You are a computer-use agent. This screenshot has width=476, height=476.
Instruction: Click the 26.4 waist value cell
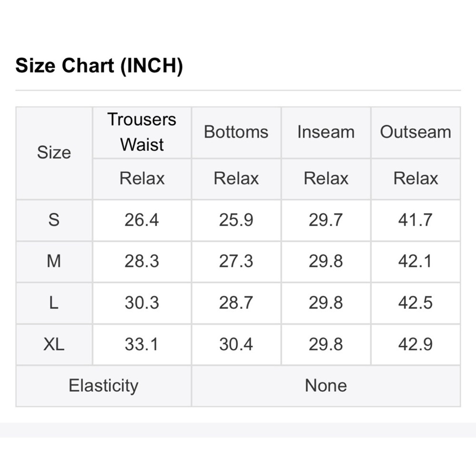[142, 220]
